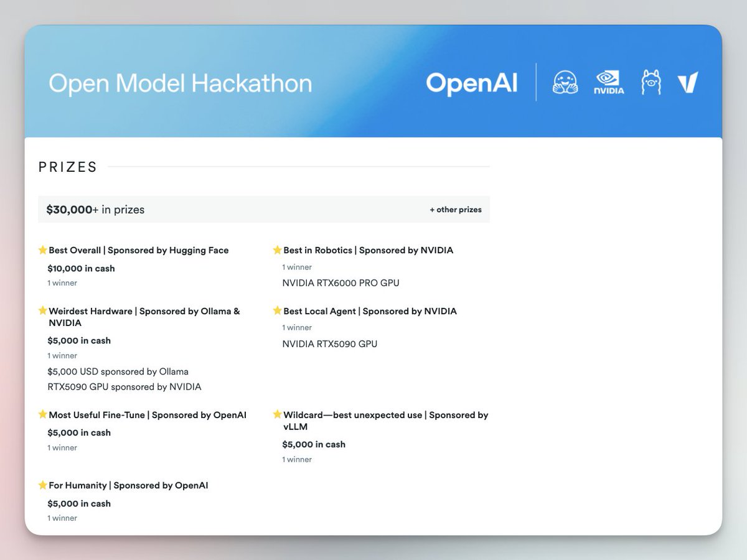Viewport: 747px width, 560px height.
Task: Click the Ollama llama icon
Action: (650, 82)
